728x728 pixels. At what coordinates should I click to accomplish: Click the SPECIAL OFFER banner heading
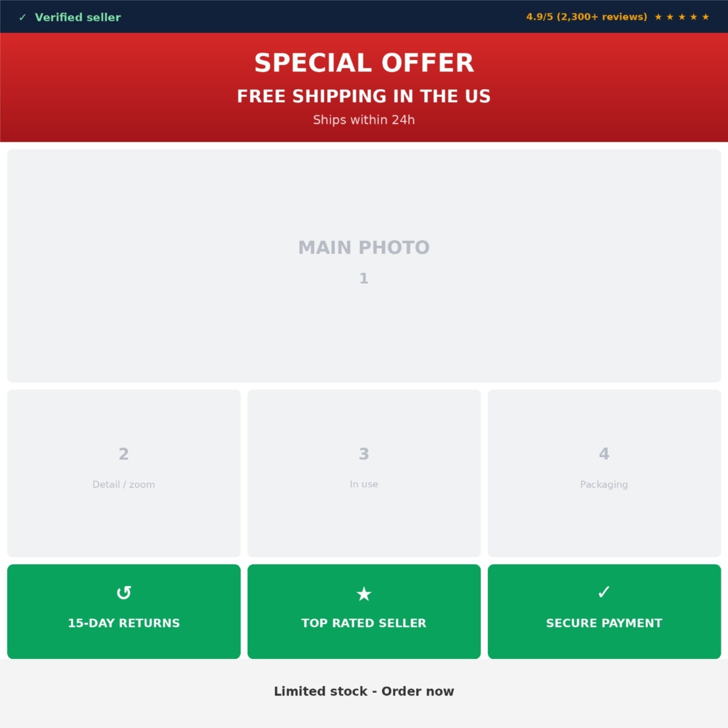click(364, 62)
